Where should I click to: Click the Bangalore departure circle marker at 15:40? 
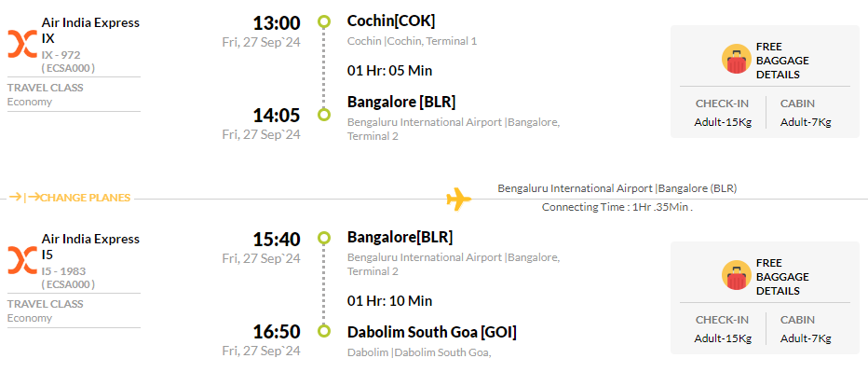pyautogui.click(x=324, y=238)
